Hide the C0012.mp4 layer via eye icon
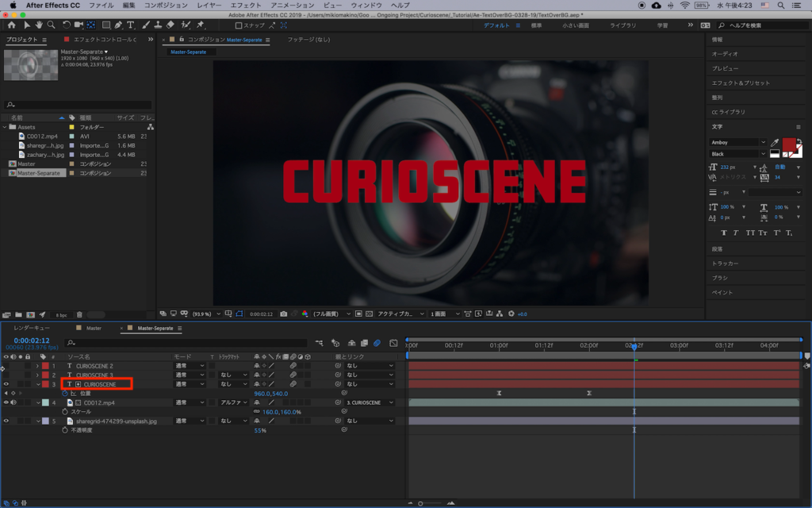Screen dimensions: 812x508 click(x=6, y=402)
